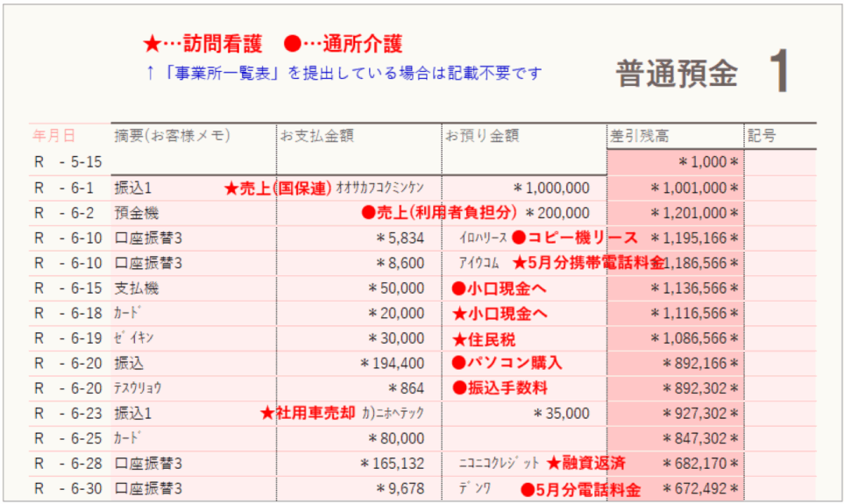Click payment amount ＊20,000
Viewport: 844px width, 504px height.
click(396, 314)
